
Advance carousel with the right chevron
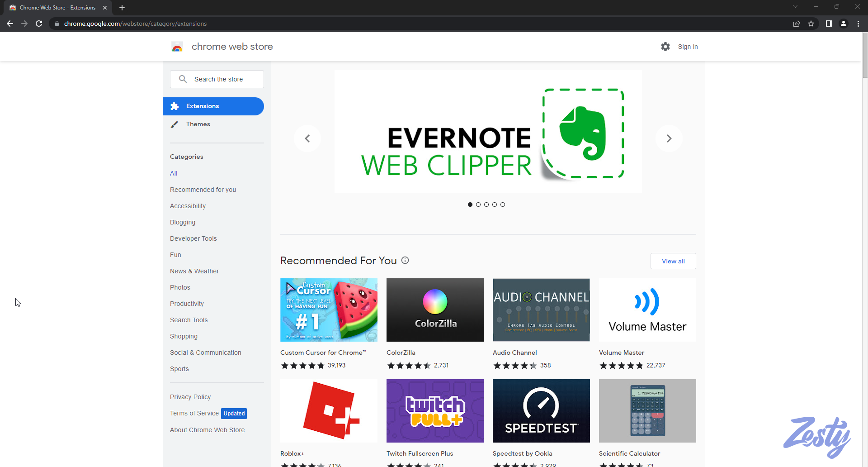[x=669, y=138]
